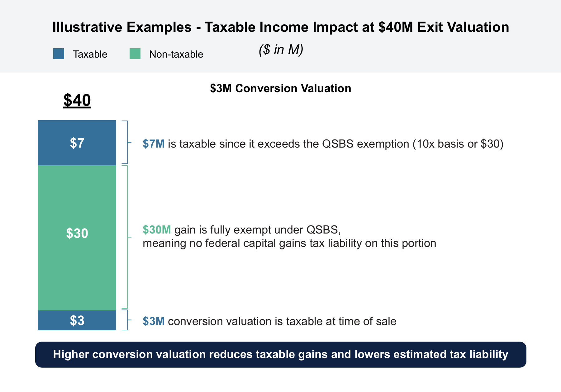
Task: Click the underlined "$40" total above the bar
Action: coord(77,100)
